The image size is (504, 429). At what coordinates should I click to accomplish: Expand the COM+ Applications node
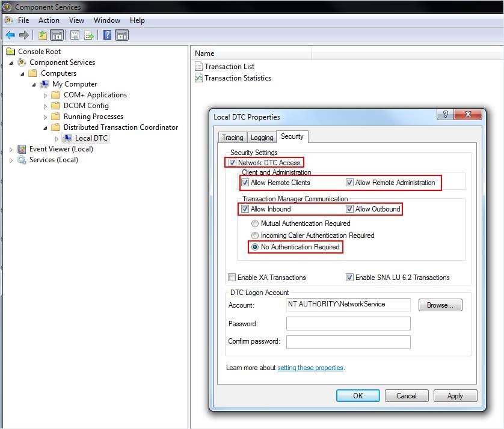click(x=45, y=96)
